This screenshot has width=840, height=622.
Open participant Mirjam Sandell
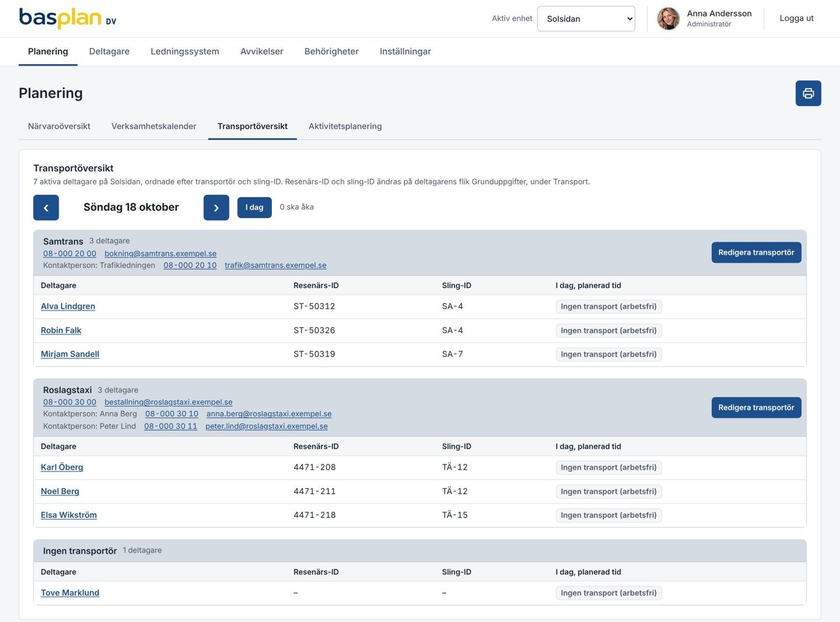[70, 354]
